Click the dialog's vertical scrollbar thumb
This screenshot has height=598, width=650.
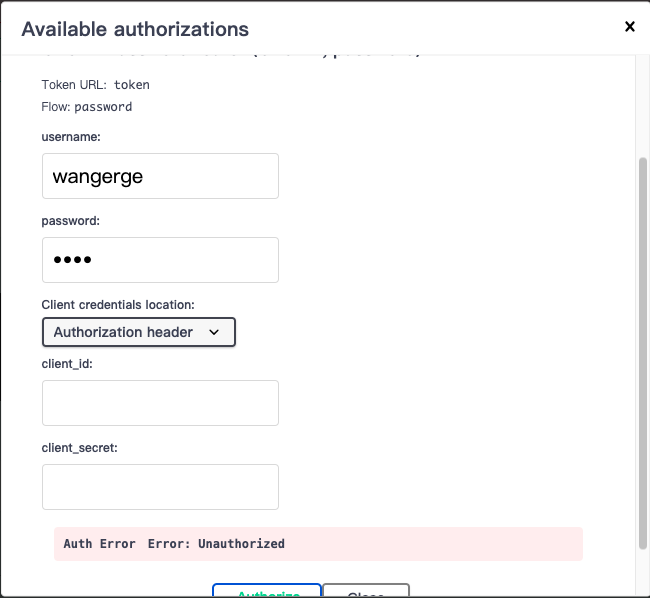point(643,353)
